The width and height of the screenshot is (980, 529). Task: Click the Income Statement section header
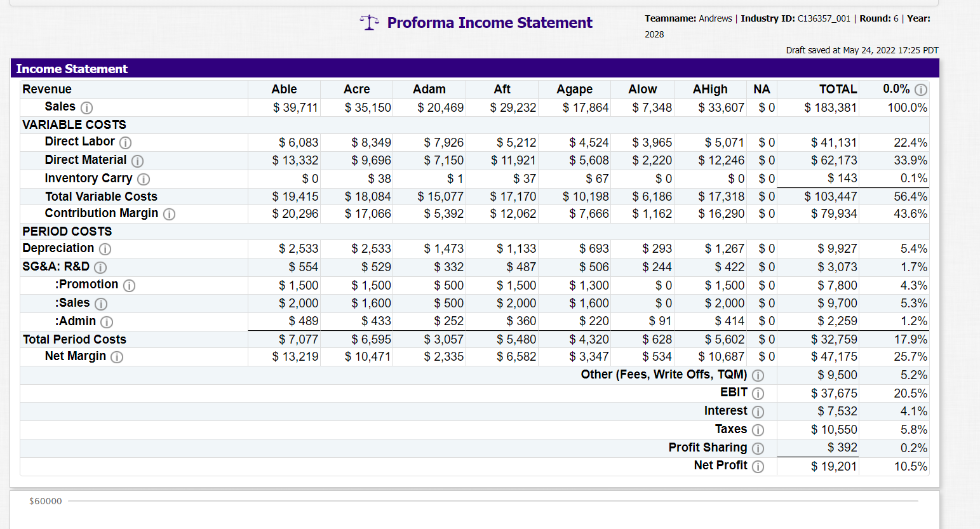tap(72, 69)
